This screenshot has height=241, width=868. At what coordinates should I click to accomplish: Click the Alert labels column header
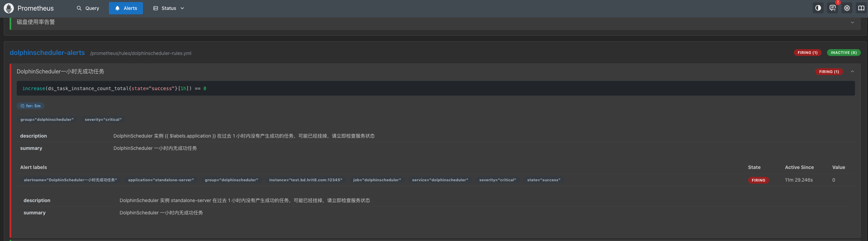point(33,167)
